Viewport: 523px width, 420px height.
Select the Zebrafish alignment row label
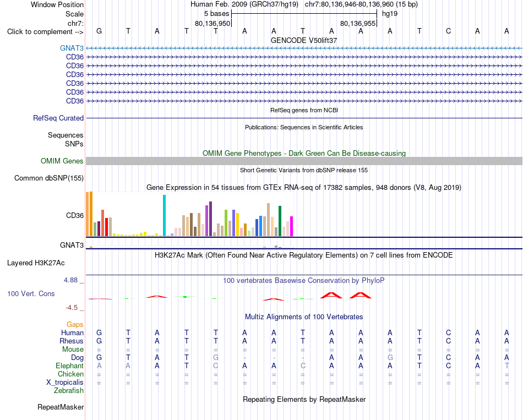[69, 391]
